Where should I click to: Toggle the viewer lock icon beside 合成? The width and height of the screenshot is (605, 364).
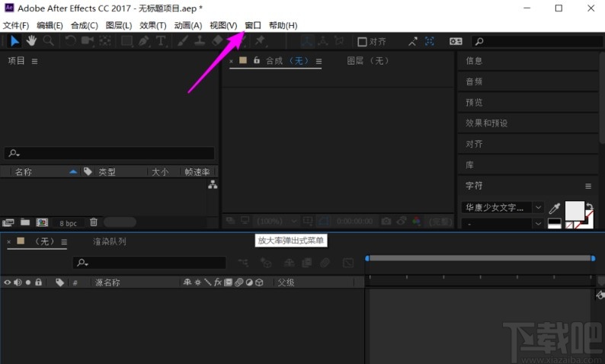click(257, 60)
